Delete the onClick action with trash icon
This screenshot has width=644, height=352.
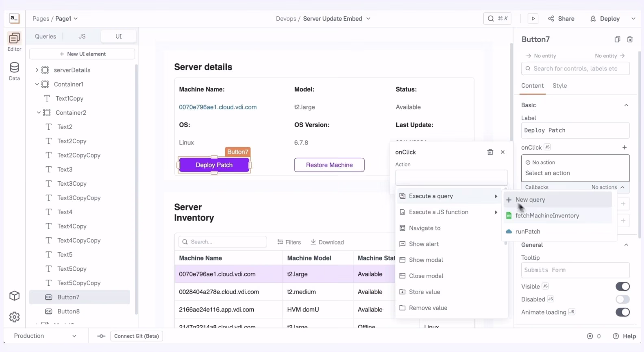(490, 152)
